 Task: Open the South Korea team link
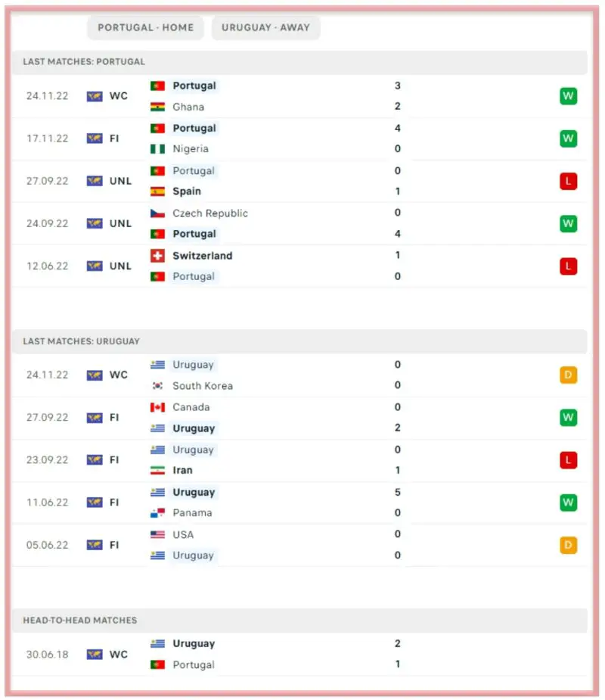[203, 386]
